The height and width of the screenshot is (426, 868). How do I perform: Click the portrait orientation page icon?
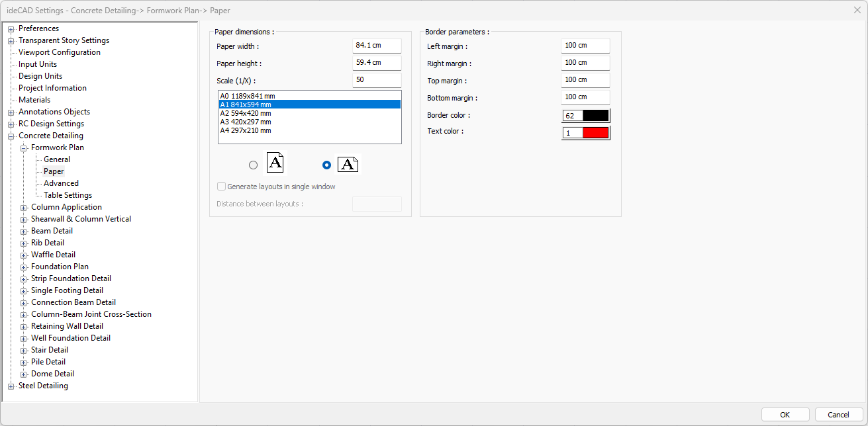point(275,163)
